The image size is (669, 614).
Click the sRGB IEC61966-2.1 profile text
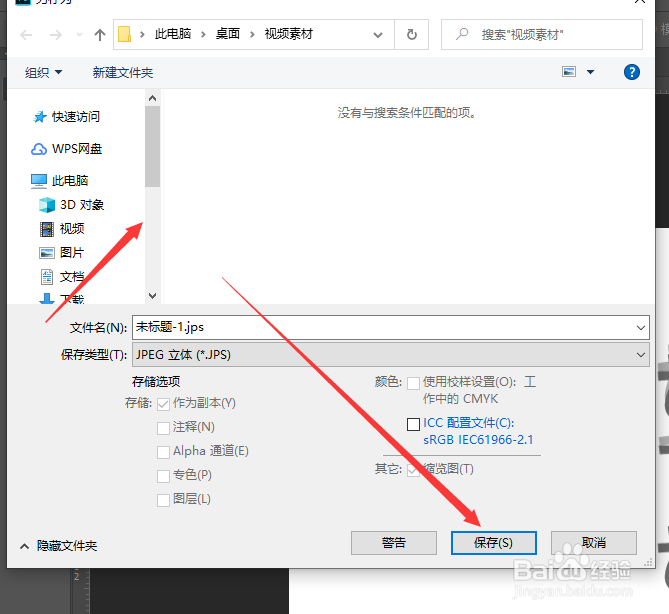[x=478, y=439]
